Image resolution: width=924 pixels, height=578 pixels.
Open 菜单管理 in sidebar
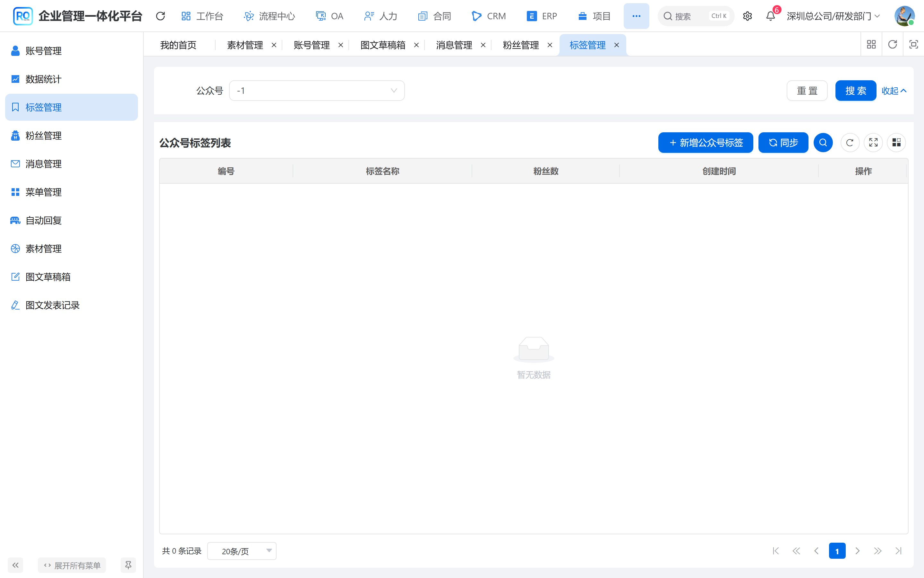(72, 192)
